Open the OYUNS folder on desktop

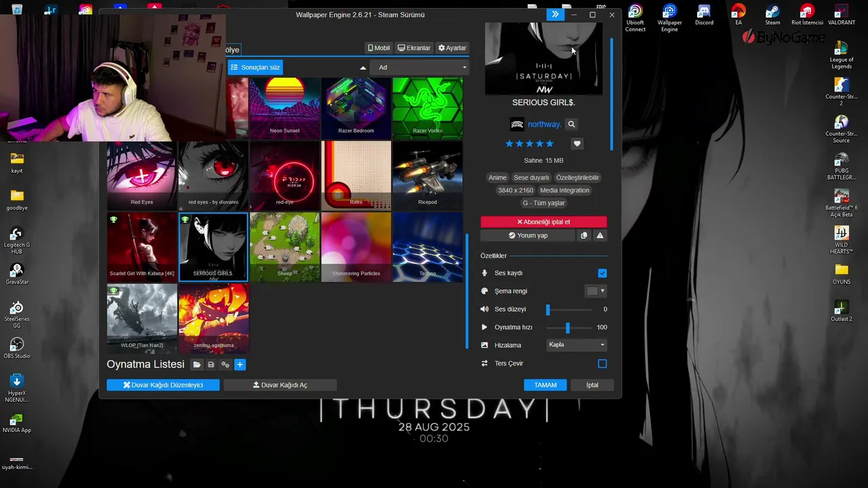[842, 274]
